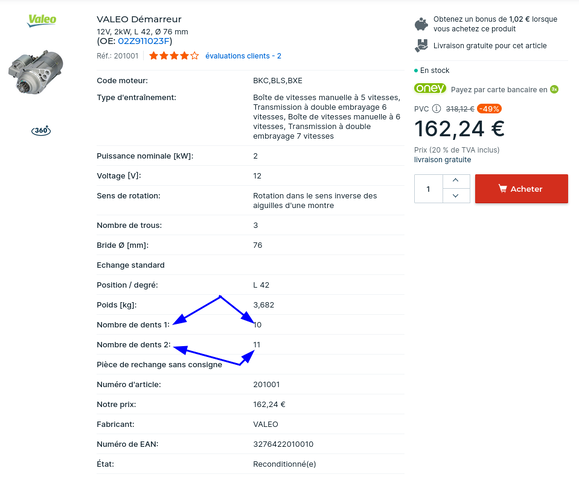Image resolution: width=579 pixels, height=480 pixels.
Task: Open the 360 degree view icon
Action: (41, 130)
